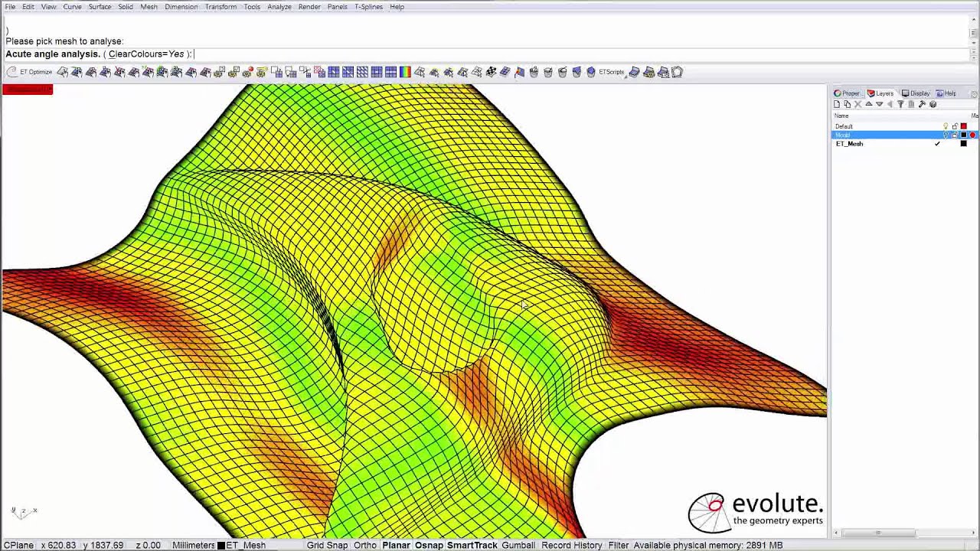Open the Edit menu
Image resolution: width=980 pixels, height=551 pixels.
tap(28, 7)
